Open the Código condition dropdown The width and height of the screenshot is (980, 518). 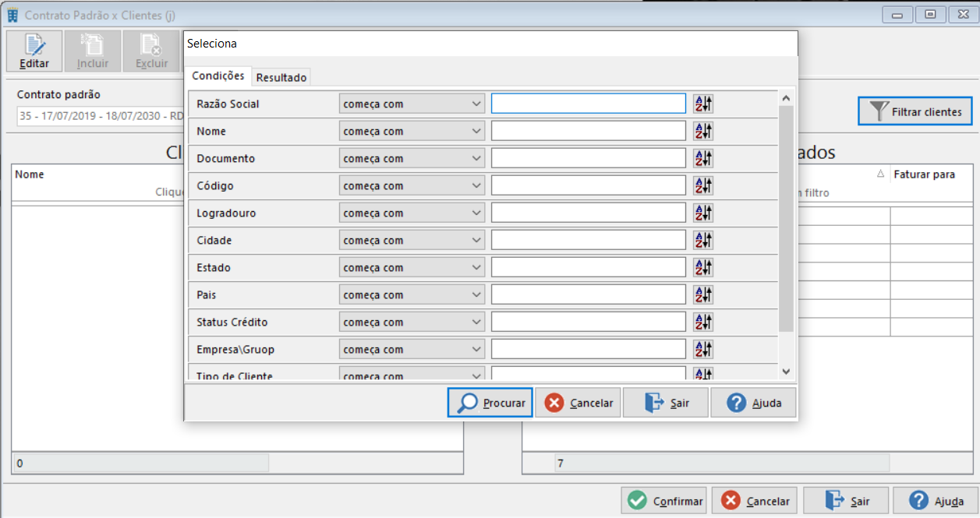(x=412, y=185)
